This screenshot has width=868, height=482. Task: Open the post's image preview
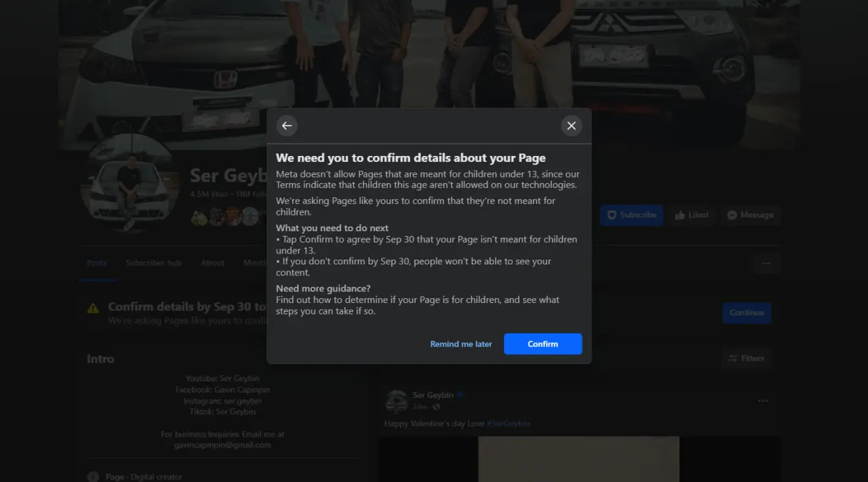[578, 459]
